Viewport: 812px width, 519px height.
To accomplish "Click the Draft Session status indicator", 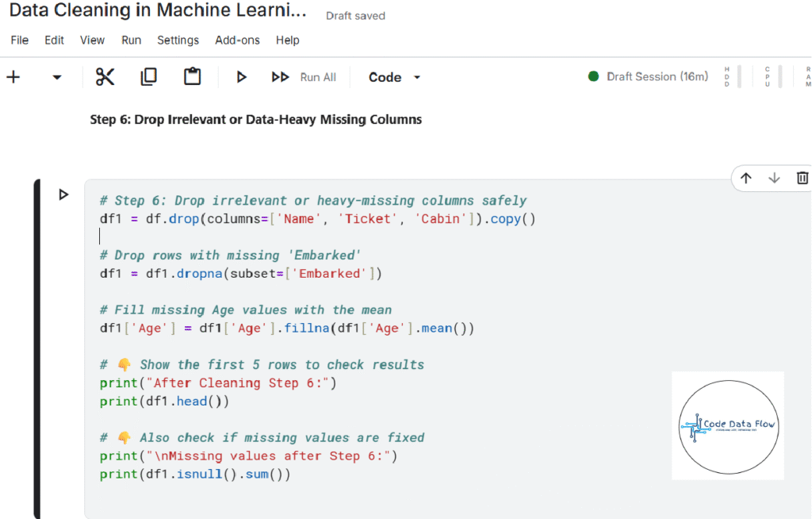I will pos(649,77).
